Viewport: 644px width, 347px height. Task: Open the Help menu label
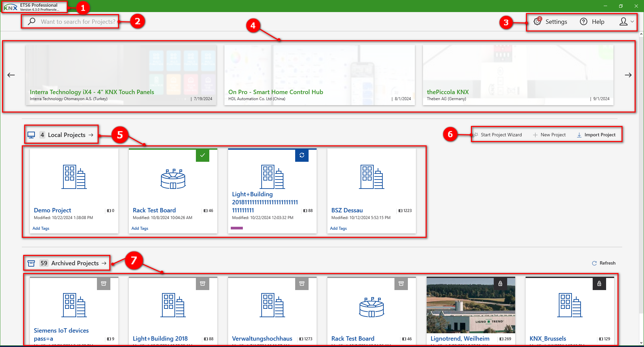(598, 22)
